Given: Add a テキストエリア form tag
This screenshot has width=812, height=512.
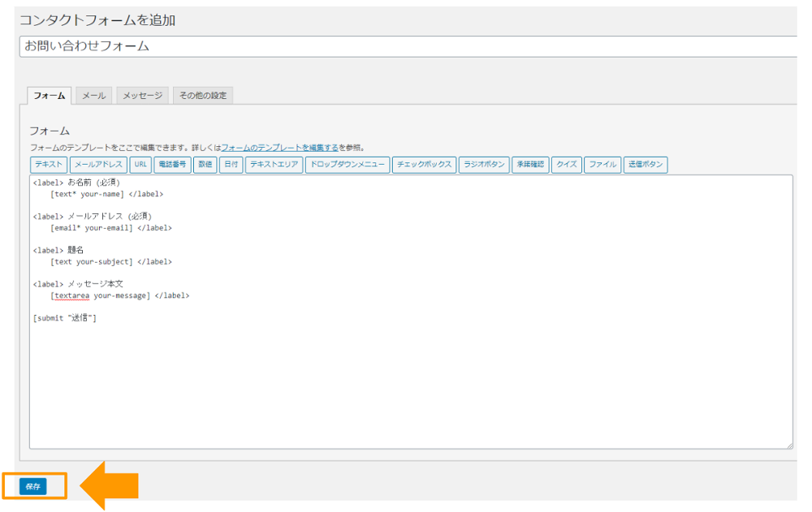Looking at the screenshot, I should click(274, 165).
